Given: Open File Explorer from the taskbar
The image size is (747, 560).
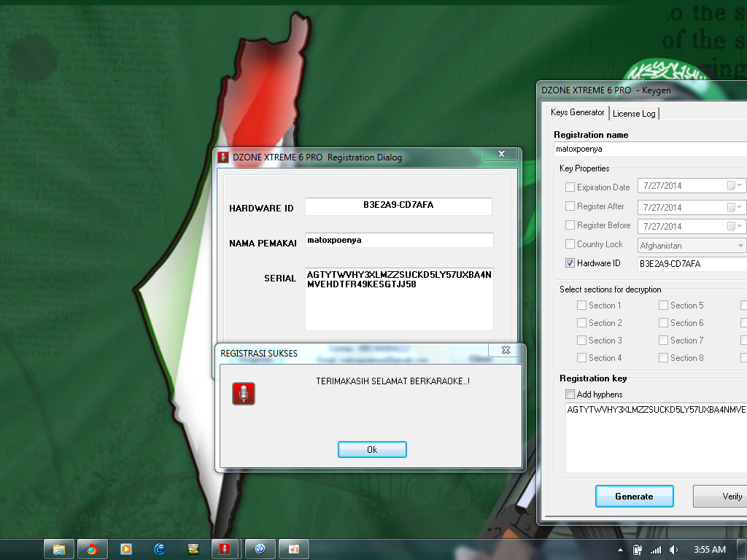Looking at the screenshot, I should [59, 550].
